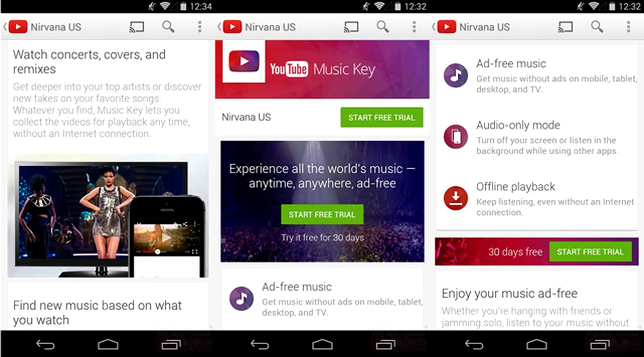Tap the TV and phone concert image

[x=109, y=216]
